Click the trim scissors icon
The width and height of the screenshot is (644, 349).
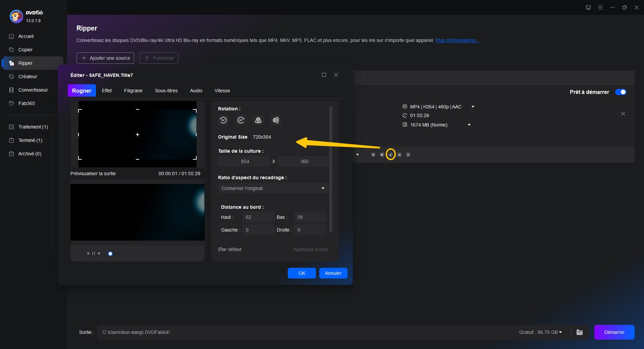click(x=399, y=155)
